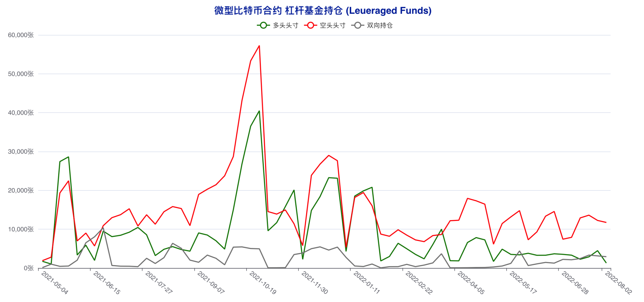Click the red 空头头寸 legend marker
The width and height of the screenshot is (644, 302).
[x=310, y=25]
